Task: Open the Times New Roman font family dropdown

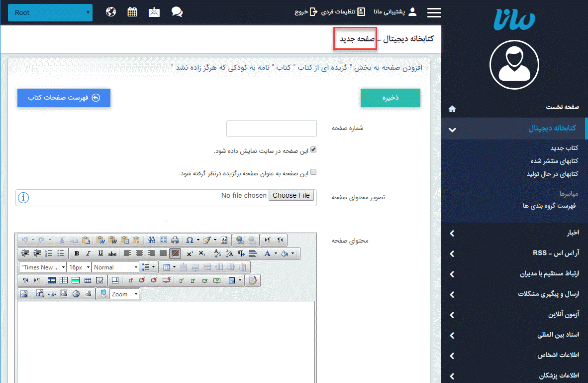Action: pyautogui.click(x=43, y=267)
